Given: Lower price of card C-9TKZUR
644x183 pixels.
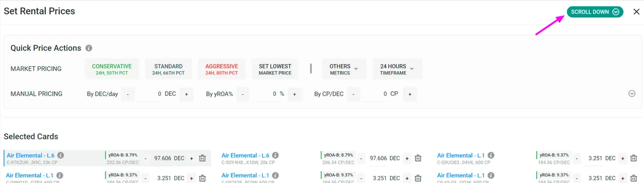Looking at the screenshot, I should pyautogui.click(x=145, y=158).
